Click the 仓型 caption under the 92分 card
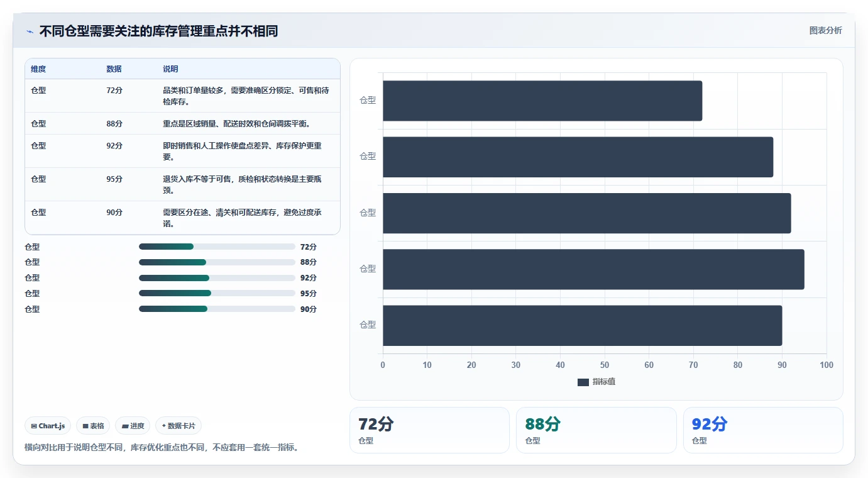This screenshot has height=478, width=868. coord(700,441)
